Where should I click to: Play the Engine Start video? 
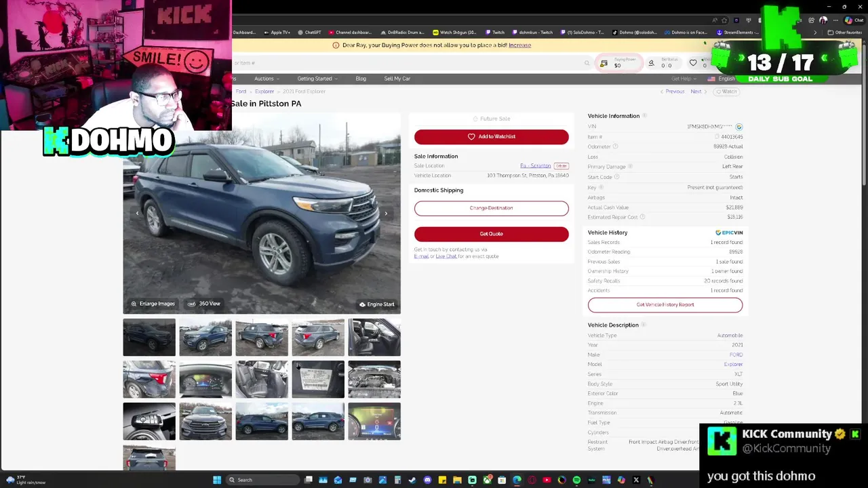tap(376, 305)
